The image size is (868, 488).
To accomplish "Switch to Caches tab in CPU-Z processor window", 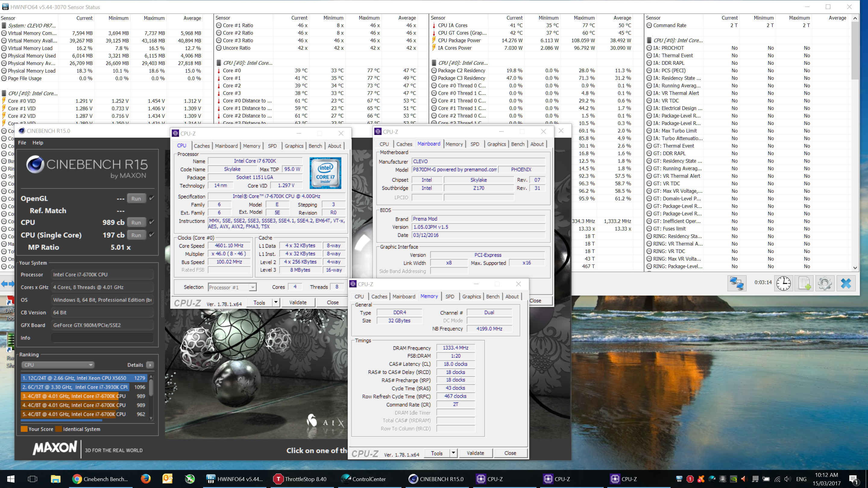I will (x=202, y=146).
